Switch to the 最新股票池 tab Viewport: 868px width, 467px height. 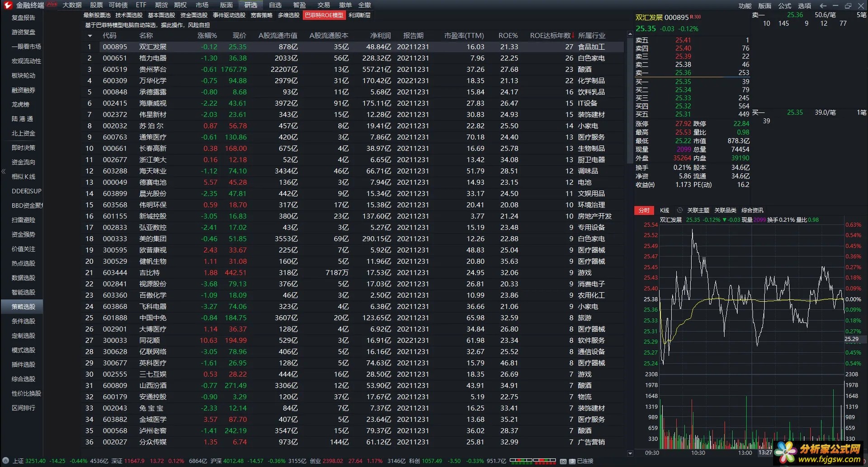pos(97,15)
